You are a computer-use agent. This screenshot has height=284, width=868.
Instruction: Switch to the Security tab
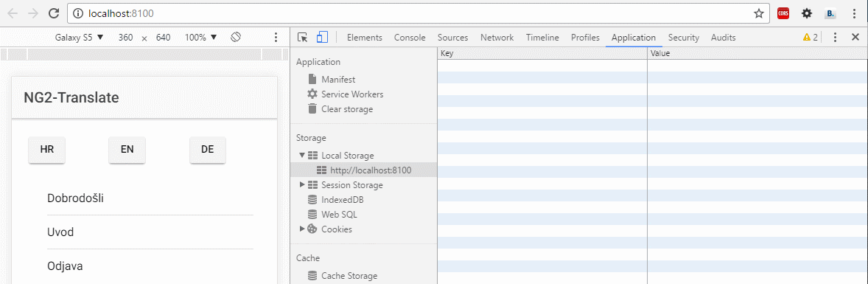pos(684,38)
